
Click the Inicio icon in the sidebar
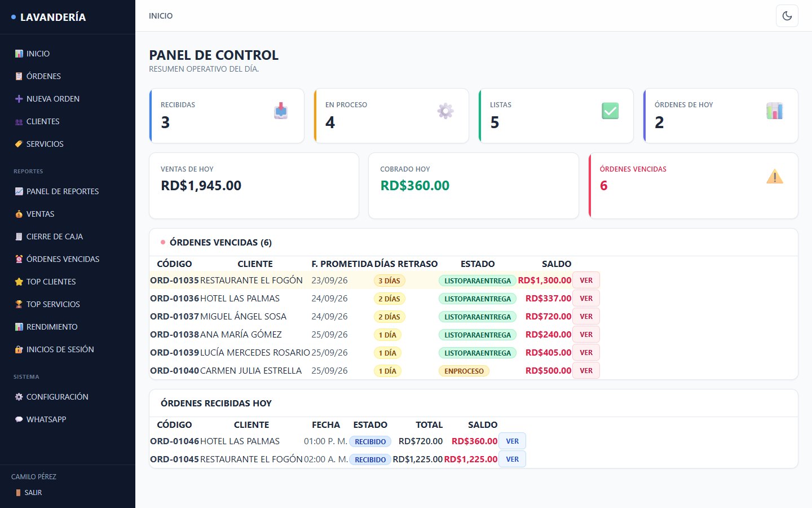(x=19, y=54)
